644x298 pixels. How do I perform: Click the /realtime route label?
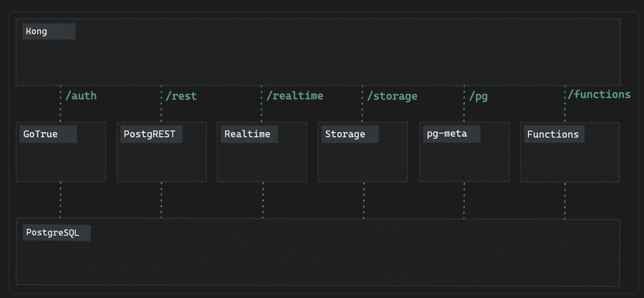[295, 96]
